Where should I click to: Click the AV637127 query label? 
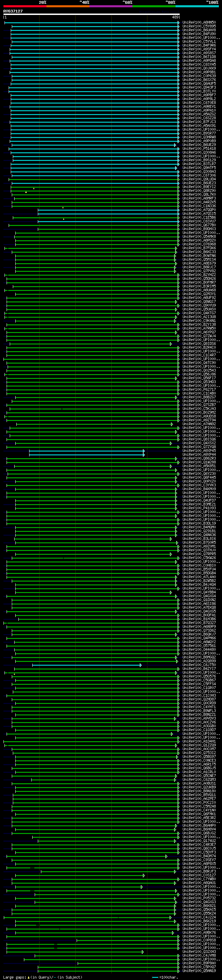pyautogui.click(x=13, y=11)
